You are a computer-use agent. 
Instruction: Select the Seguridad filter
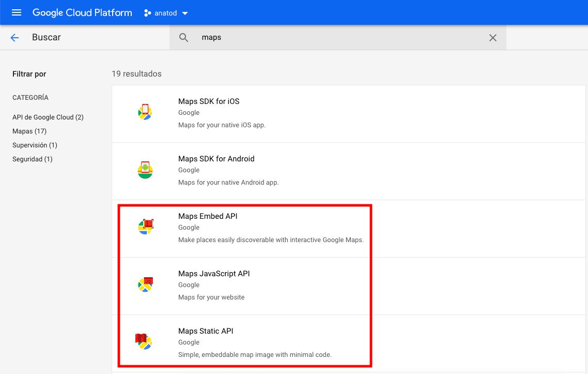point(32,159)
